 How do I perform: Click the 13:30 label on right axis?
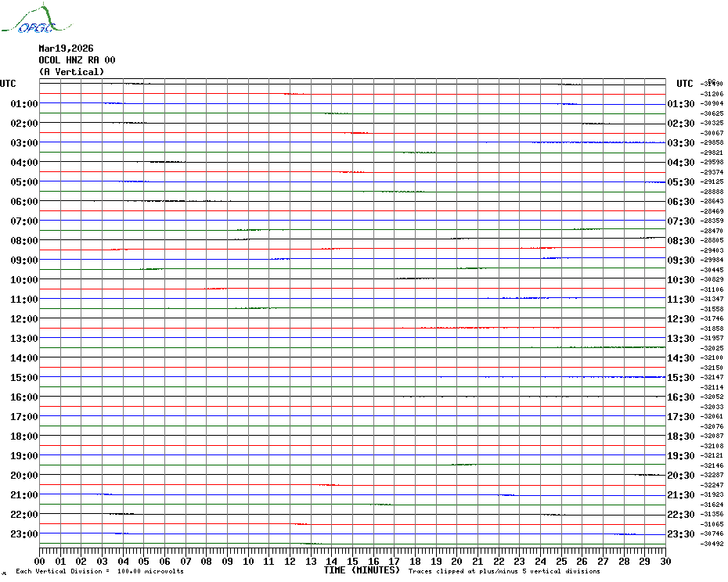681,339
